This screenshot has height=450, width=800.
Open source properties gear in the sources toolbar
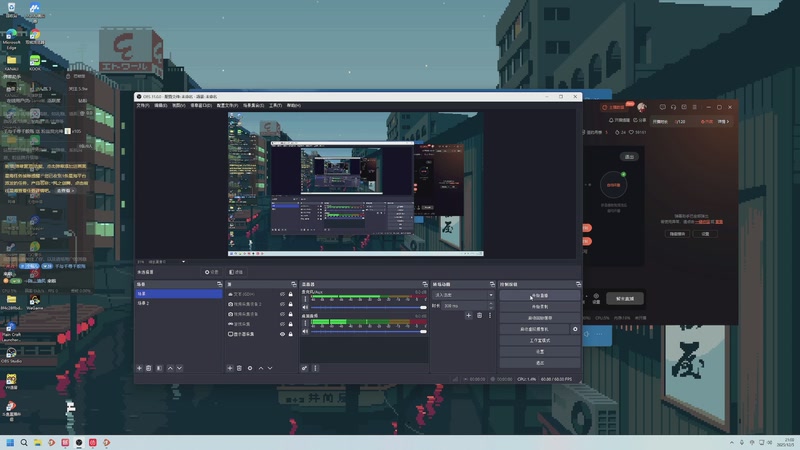click(250, 368)
